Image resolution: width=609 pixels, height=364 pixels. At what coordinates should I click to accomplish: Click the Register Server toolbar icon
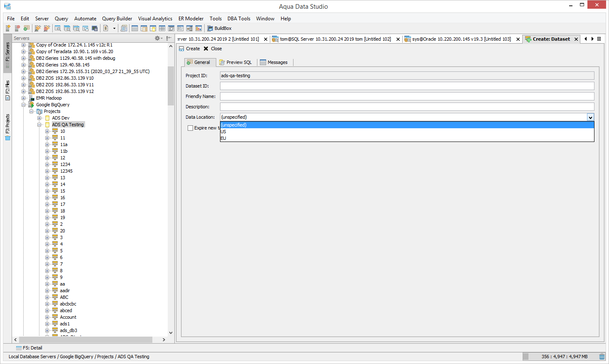point(8,28)
